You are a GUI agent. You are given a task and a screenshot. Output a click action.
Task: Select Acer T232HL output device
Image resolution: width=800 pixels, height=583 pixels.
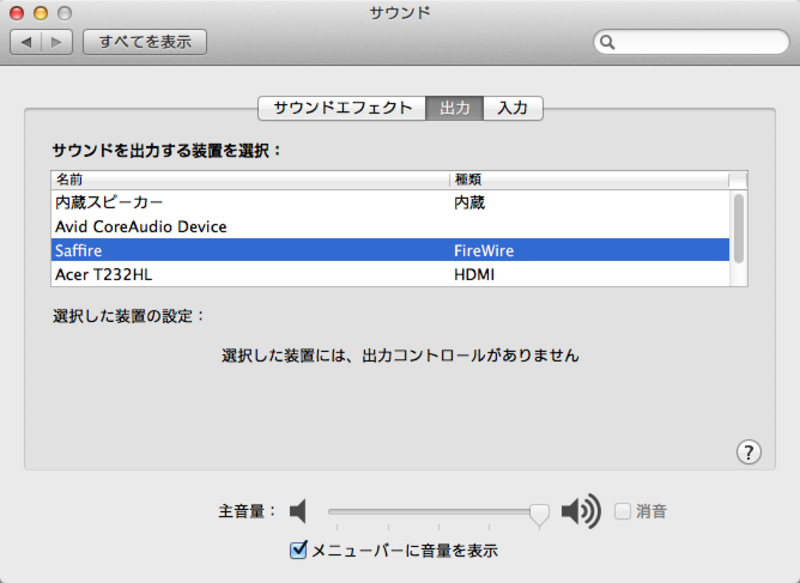[390, 274]
